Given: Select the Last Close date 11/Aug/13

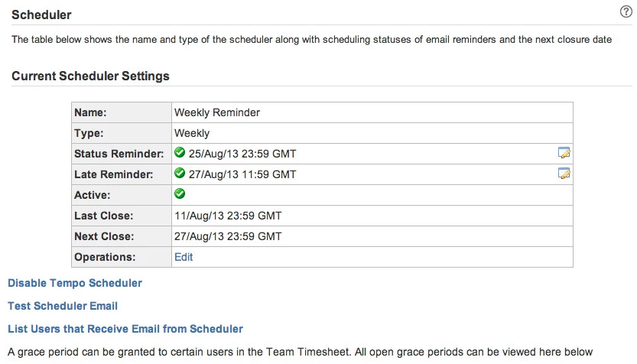Looking at the screenshot, I should pyautogui.click(x=228, y=216).
